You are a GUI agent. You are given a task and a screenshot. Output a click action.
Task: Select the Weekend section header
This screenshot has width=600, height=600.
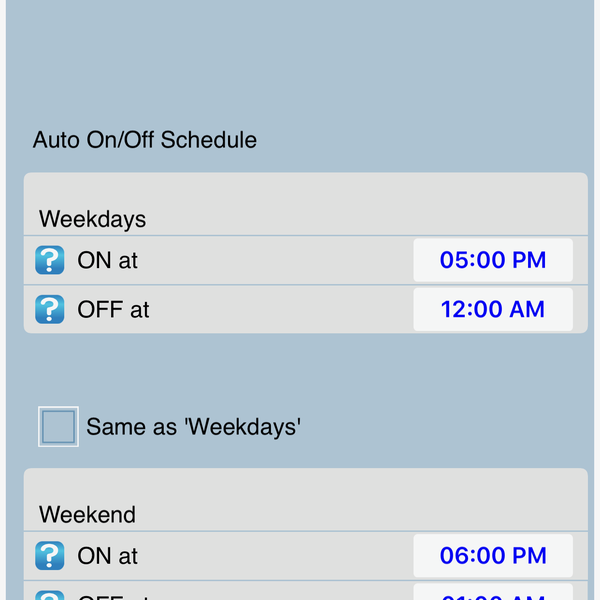[87, 515]
